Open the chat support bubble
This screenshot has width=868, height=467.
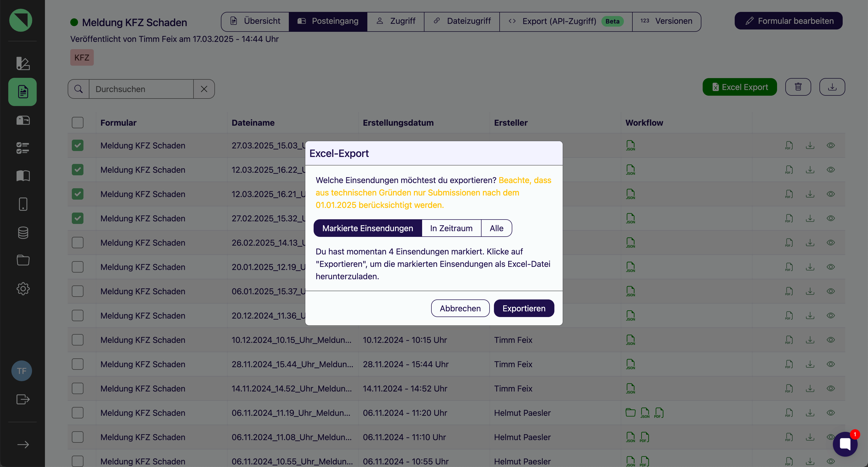[x=845, y=444]
